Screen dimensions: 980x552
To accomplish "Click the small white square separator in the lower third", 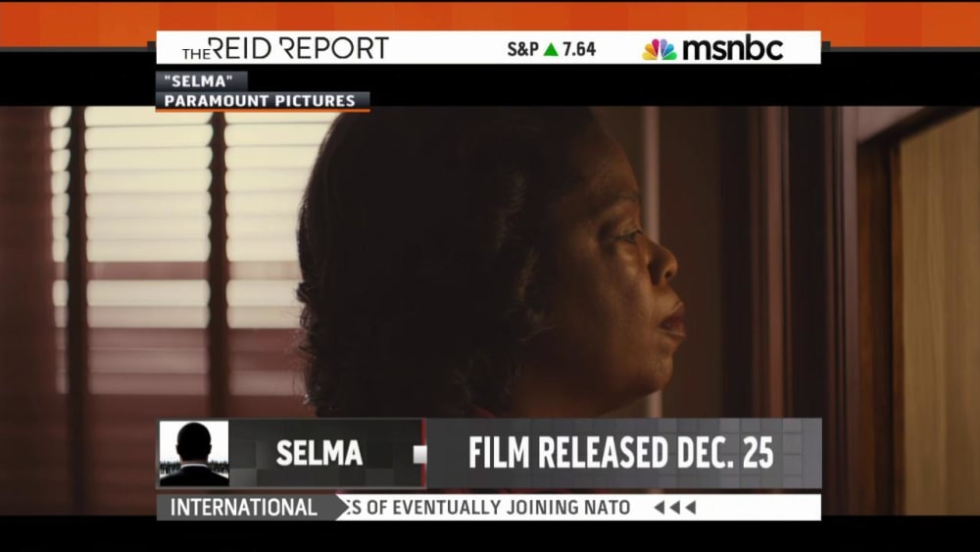I will (420, 455).
